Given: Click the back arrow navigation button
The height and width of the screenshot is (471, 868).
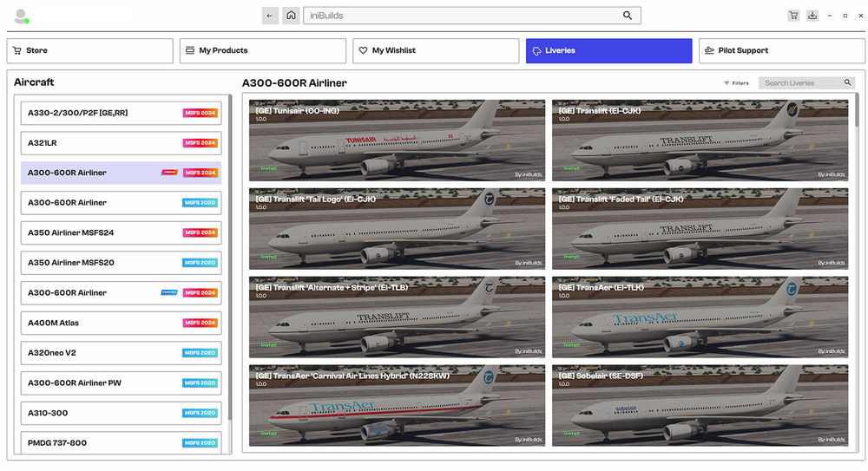Looking at the screenshot, I should pos(270,16).
